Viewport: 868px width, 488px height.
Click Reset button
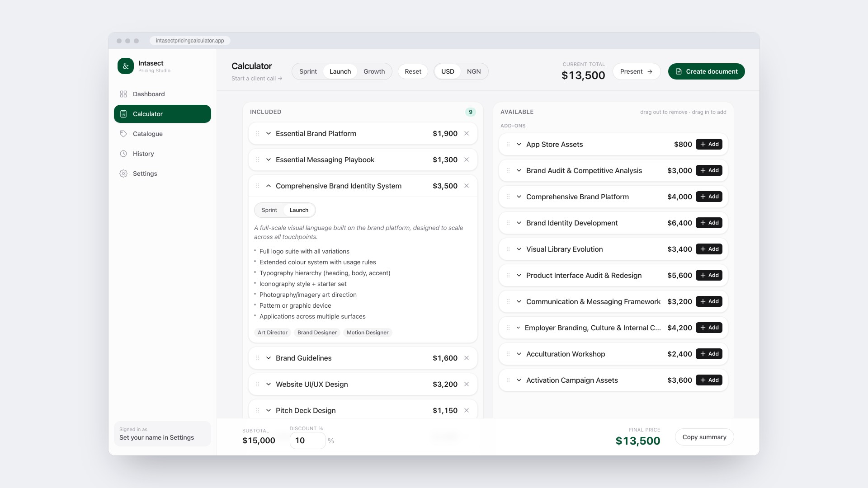coord(413,71)
